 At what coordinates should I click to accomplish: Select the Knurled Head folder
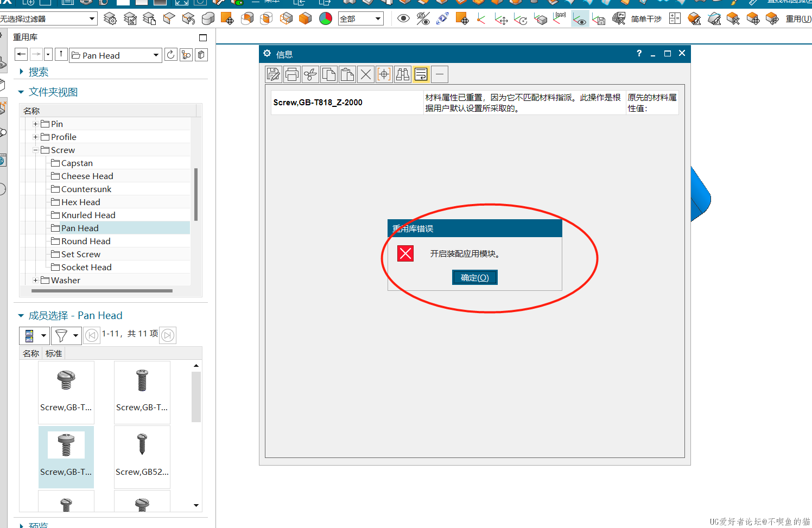(88, 215)
